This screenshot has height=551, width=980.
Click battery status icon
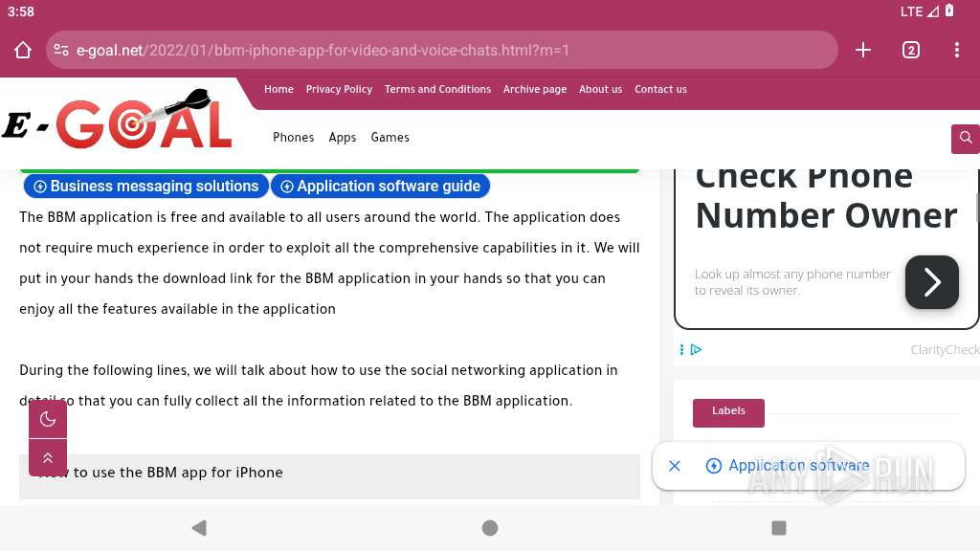click(949, 11)
